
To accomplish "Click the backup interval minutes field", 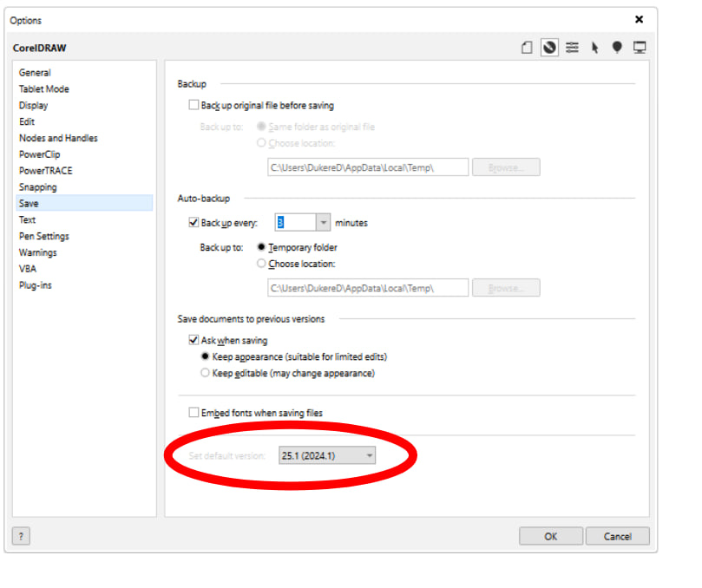I will pyautogui.click(x=296, y=222).
